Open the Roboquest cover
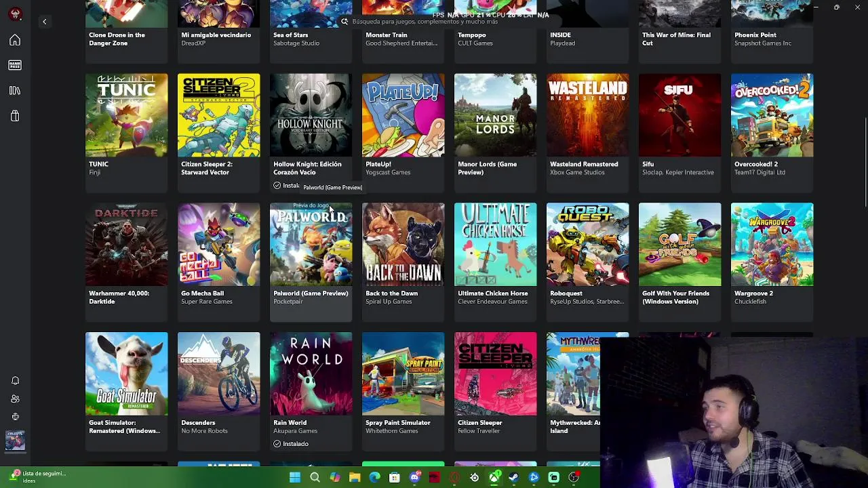Screen dimensions: 868x488 [587, 244]
